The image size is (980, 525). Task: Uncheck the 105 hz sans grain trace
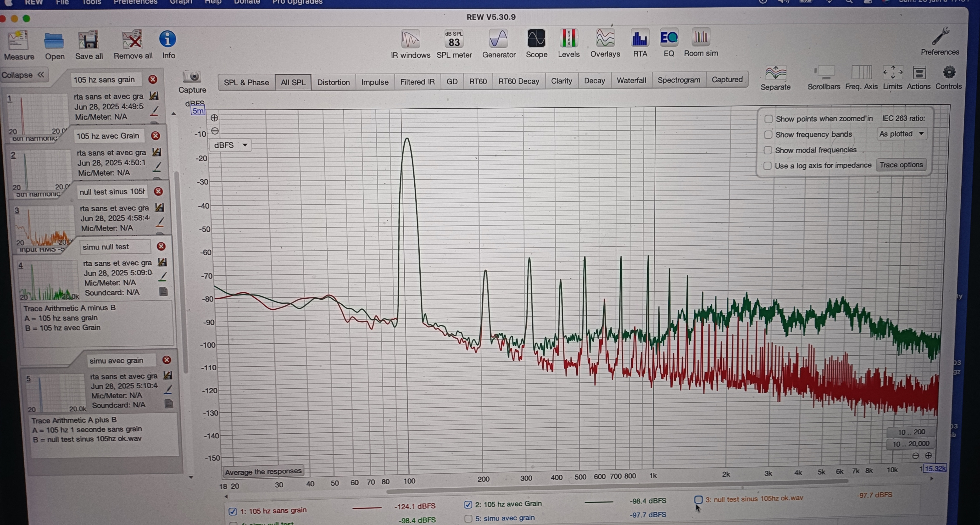[x=233, y=511]
